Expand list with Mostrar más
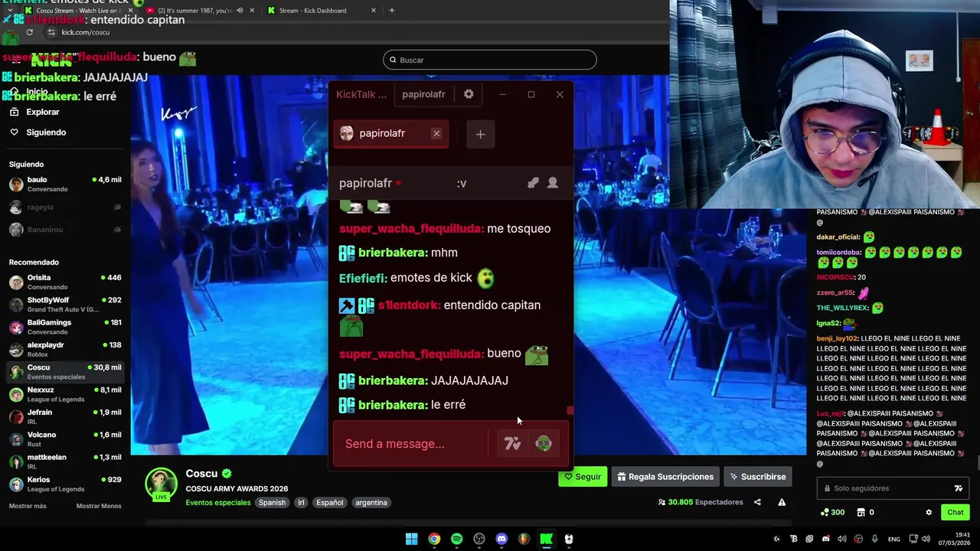This screenshot has height=551, width=980. tap(28, 506)
